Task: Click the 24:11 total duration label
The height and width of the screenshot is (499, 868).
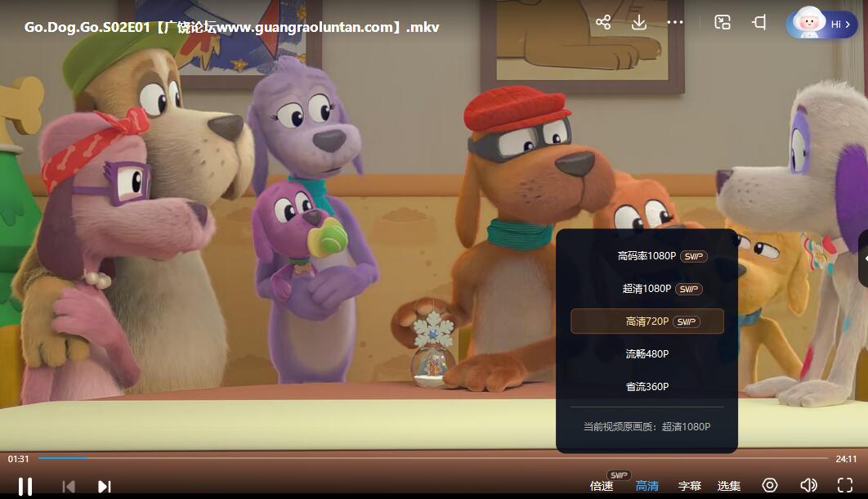Action: [x=846, y=459]
